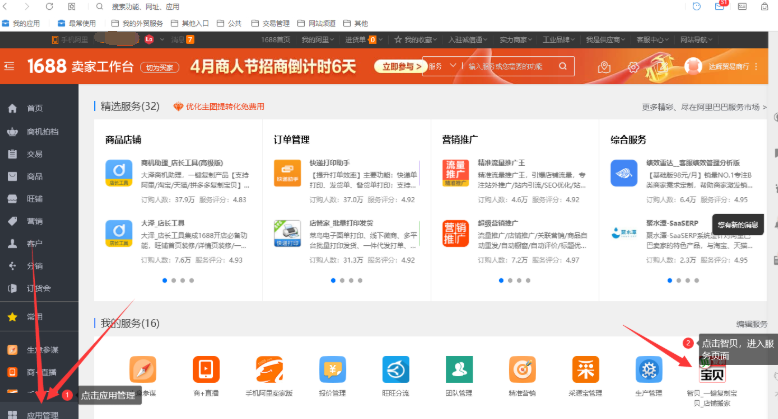Screen dimensions: 778x419
Task: Expand 我的阿里 top menu
Action: click(x=318, y=40)
